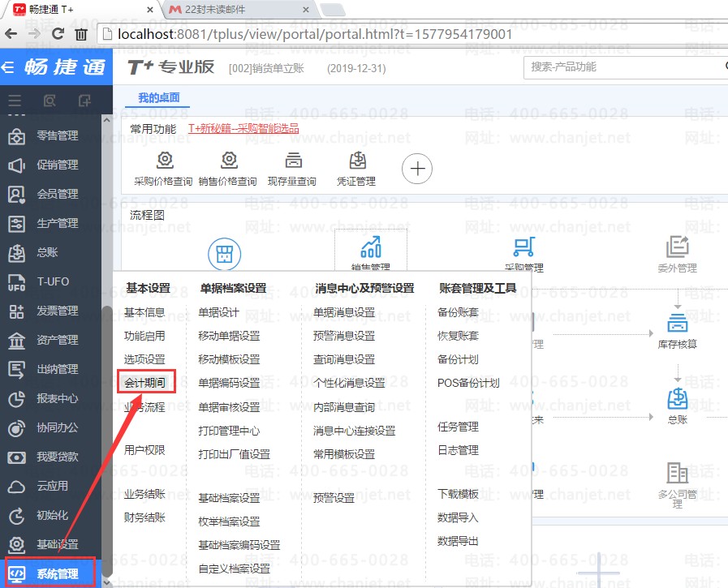Click the store icon in flowchart
Viewport: 728px width, 588px height.
click(x=224, y=255)
